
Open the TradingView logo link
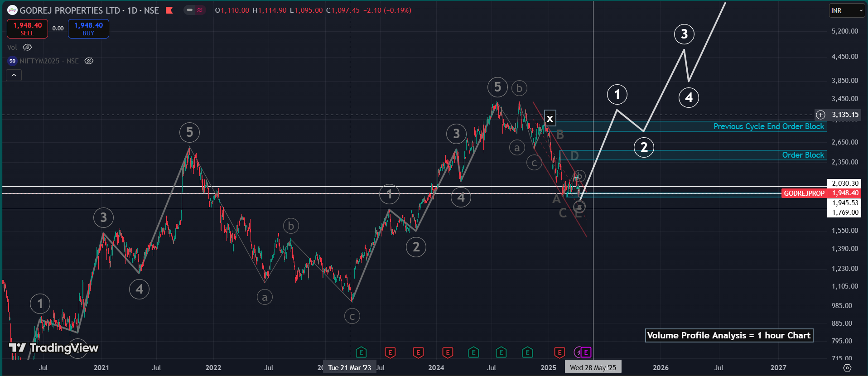(53, 348)
